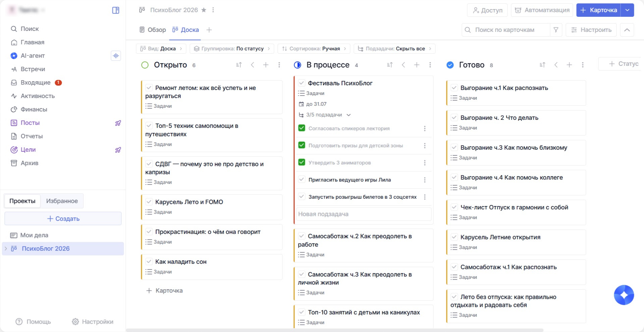Viewport: 644px width, 332px height.
Task: Uncheck Подготовить призы для детской зоны
Action: (x=302, y=145)
